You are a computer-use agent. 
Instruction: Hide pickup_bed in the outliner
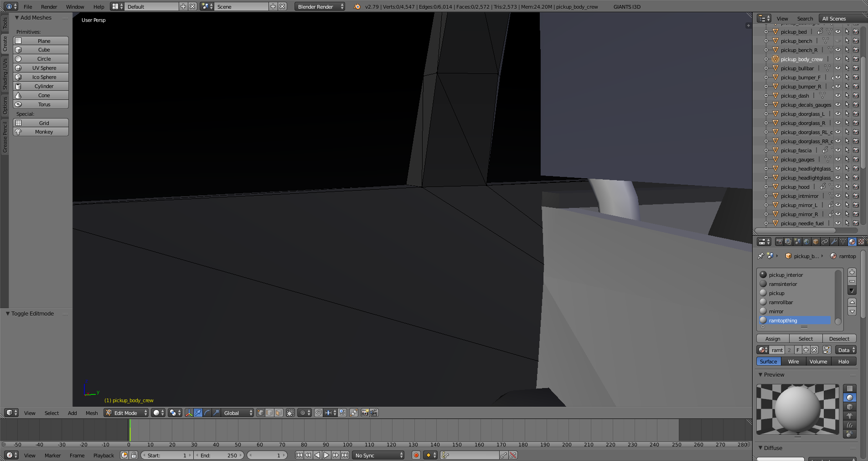838,31
